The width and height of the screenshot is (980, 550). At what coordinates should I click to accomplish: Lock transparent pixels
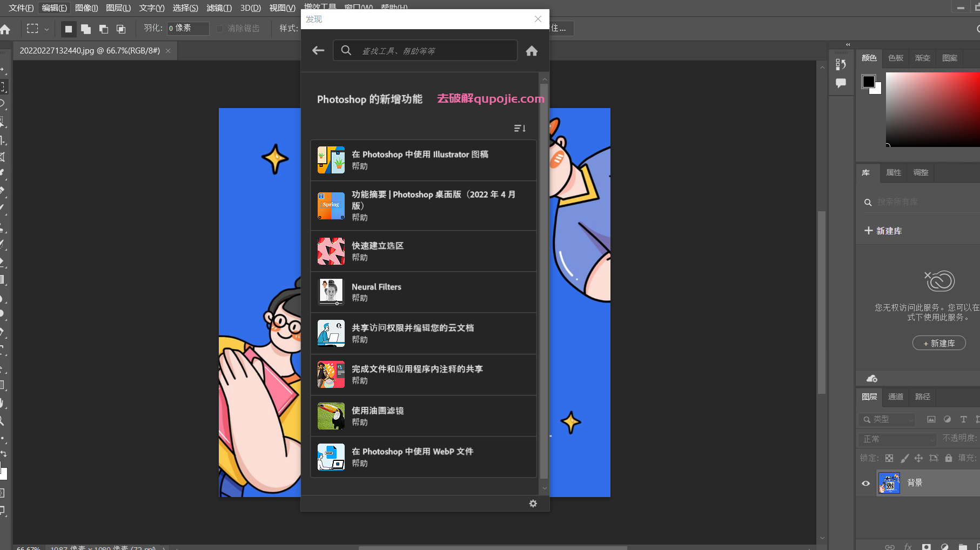[889, 458]
